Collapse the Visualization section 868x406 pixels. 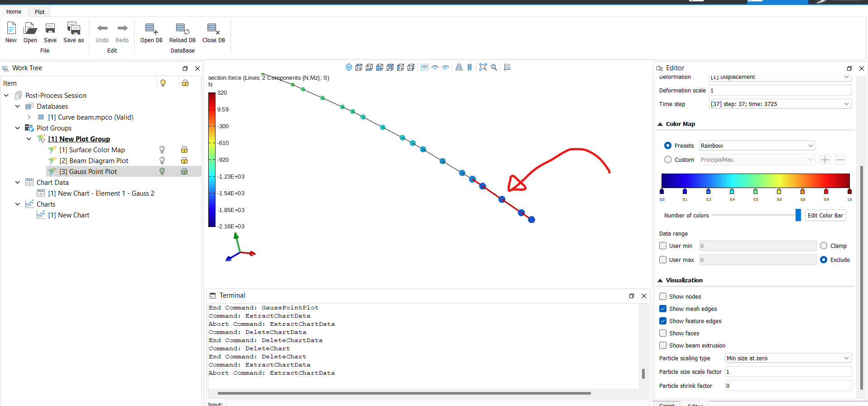660,280
